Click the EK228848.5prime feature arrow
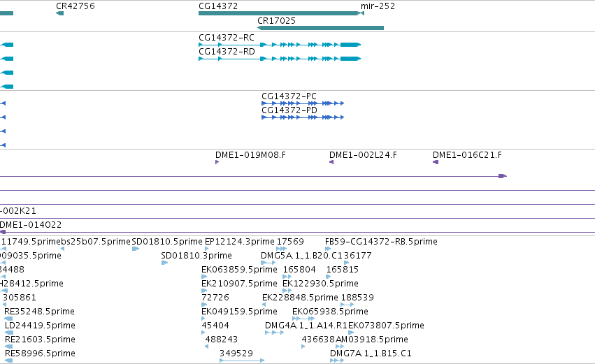Image resolution: width=595 pixels, height=364 pixels. (x=264, y=305)
